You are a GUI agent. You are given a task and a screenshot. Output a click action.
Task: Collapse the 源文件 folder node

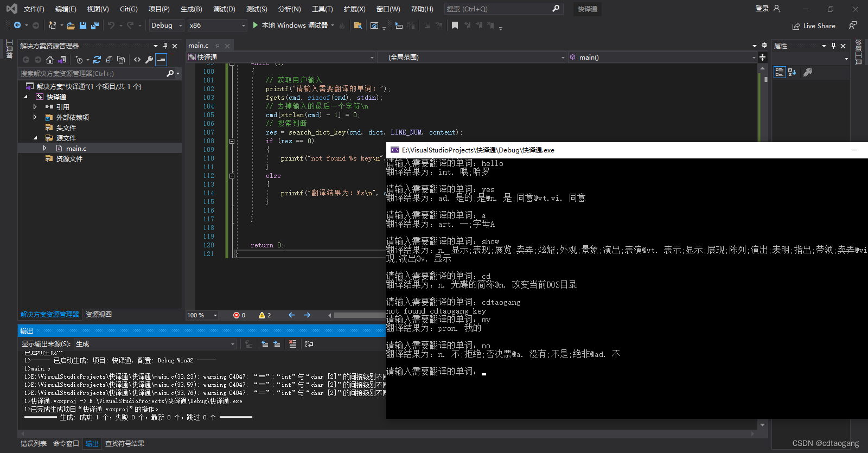pyautogui.click(x=35, y=138)
